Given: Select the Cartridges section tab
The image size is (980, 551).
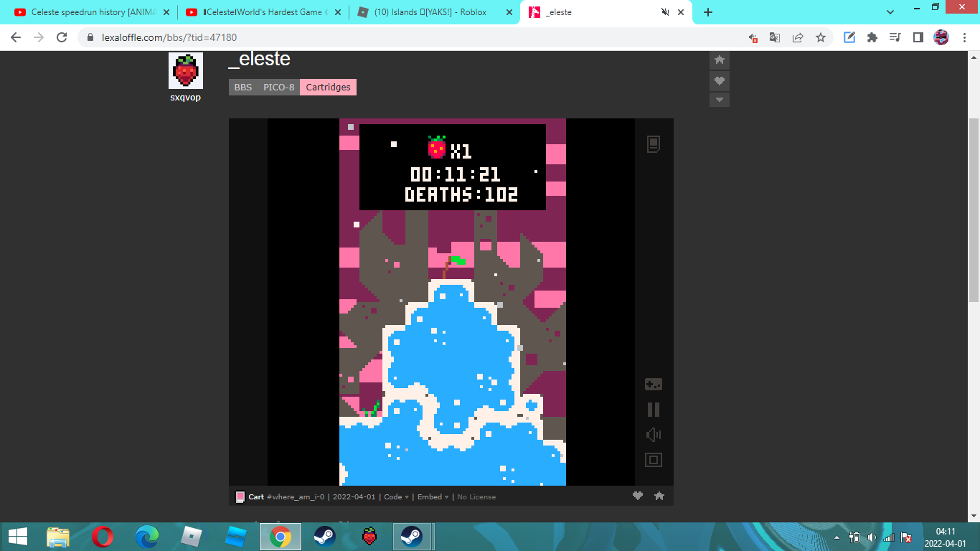Looking at the screenshot, I should tap(328, 87).
